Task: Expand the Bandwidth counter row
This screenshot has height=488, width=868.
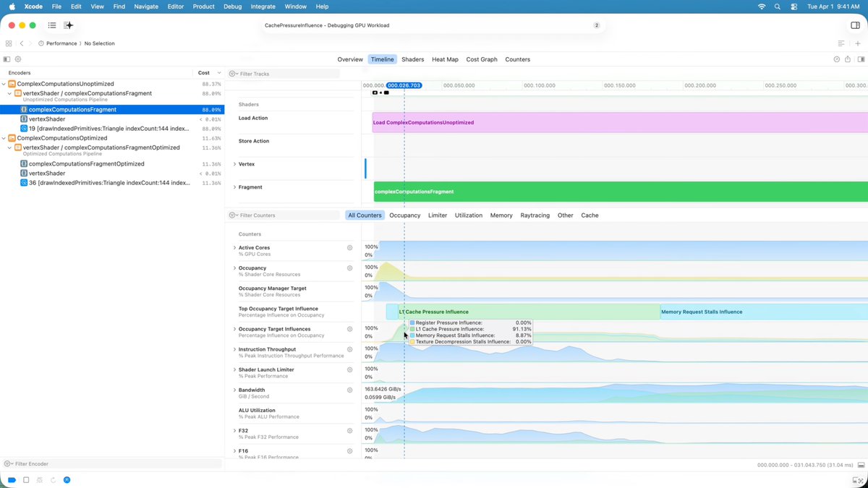Action: (x=234, y=390)
